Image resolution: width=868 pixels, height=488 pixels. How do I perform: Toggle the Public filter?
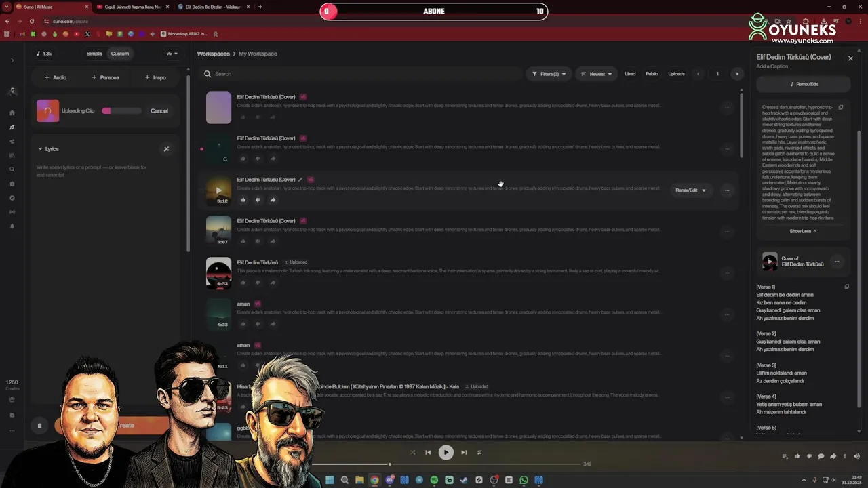(652, 74)
